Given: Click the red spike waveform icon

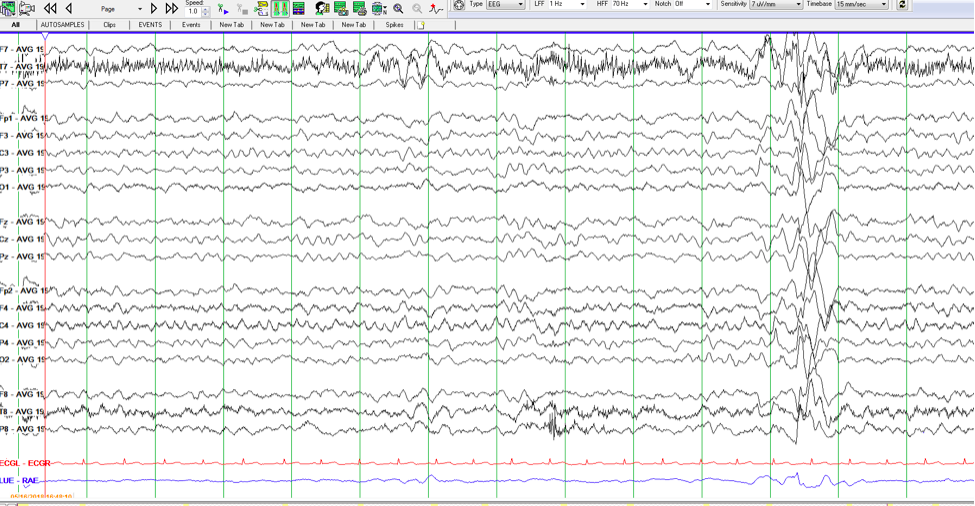Looking at the screenshot, I should (x=436, y=8).
